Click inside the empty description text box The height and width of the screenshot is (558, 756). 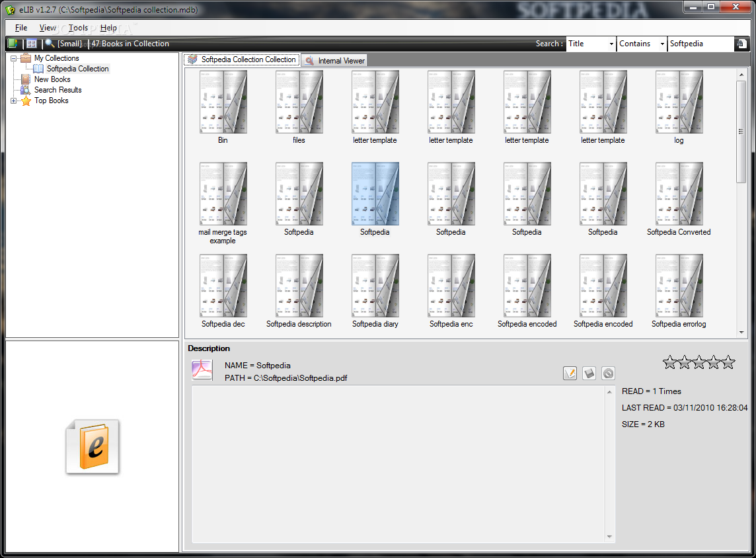pyautogui.click(x=398, y=464)
